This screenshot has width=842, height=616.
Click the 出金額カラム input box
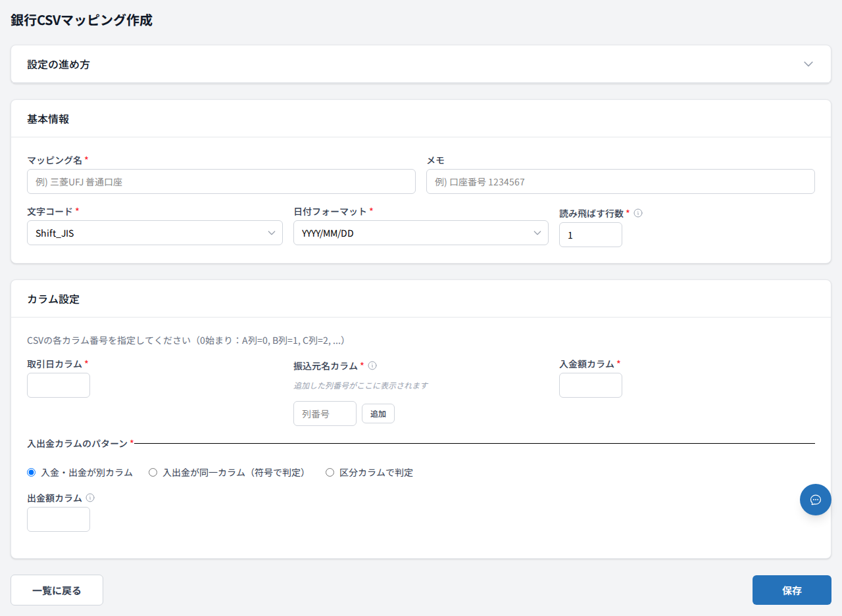(x=59, y=519)
